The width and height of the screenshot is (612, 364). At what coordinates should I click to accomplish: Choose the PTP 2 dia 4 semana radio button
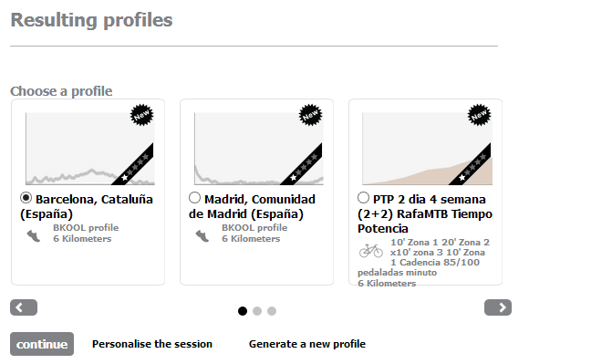[363, 198]
